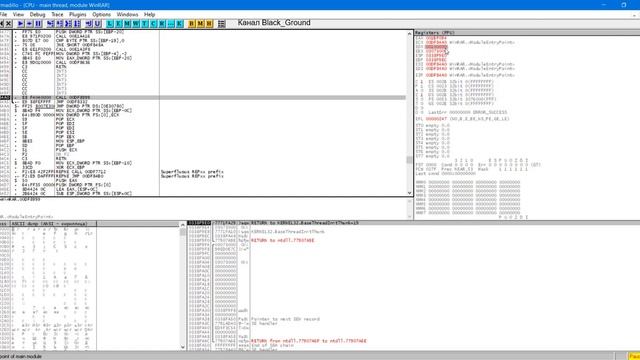
Task: Open References with the R icon
Action: 162,24
